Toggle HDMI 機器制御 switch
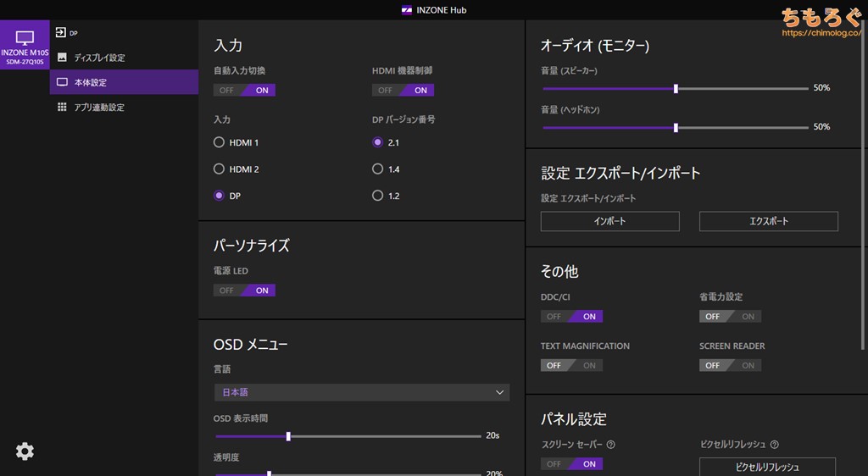The width and height of the screenshot is (868, 476). pos(403,90)
